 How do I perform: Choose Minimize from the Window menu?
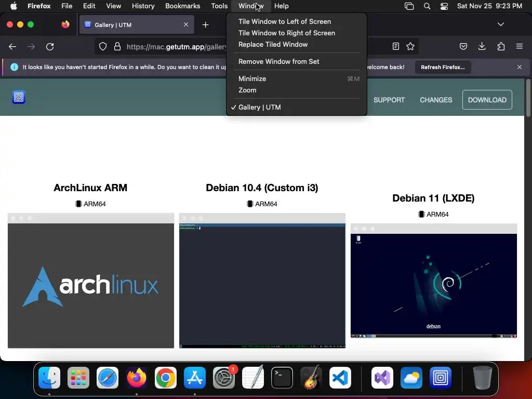pyautogui.click(x=297, y=79)
